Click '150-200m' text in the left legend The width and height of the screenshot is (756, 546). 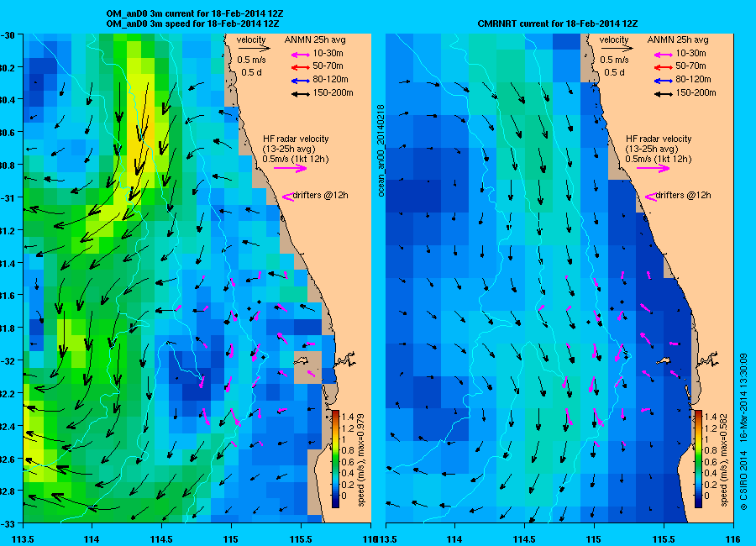click(x=333, y=92)
